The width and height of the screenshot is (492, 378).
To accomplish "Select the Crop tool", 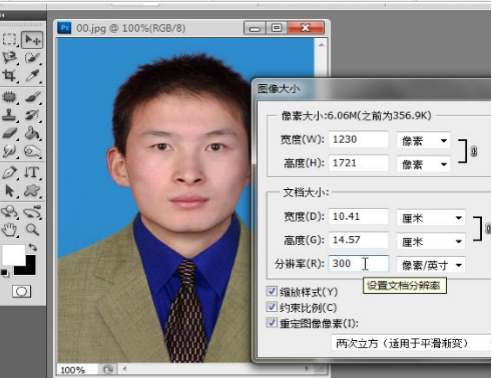I will [x=9, y=75].
